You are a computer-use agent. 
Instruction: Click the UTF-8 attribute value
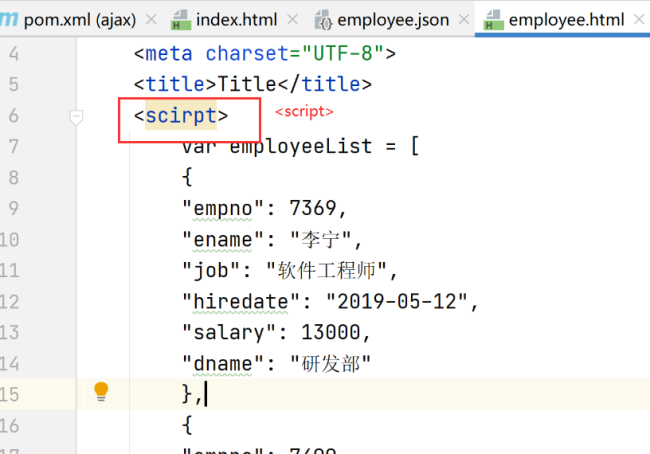click(343, 54)
